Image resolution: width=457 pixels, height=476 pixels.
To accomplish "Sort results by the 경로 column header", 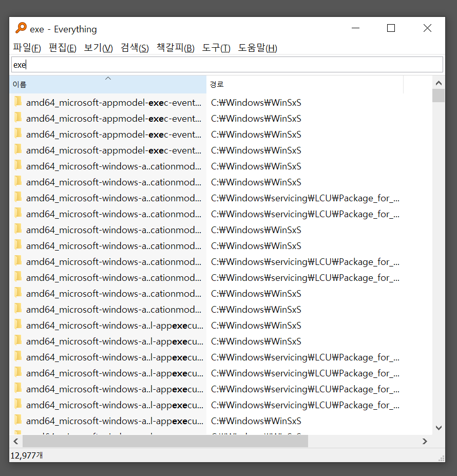I will pyautogui.click(x=305, y=84).
